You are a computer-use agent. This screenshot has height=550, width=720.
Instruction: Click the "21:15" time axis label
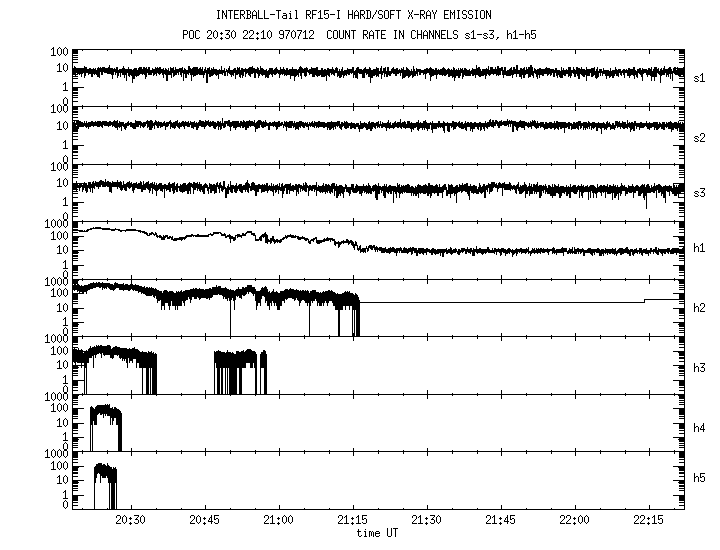click(x=353, y=520)
